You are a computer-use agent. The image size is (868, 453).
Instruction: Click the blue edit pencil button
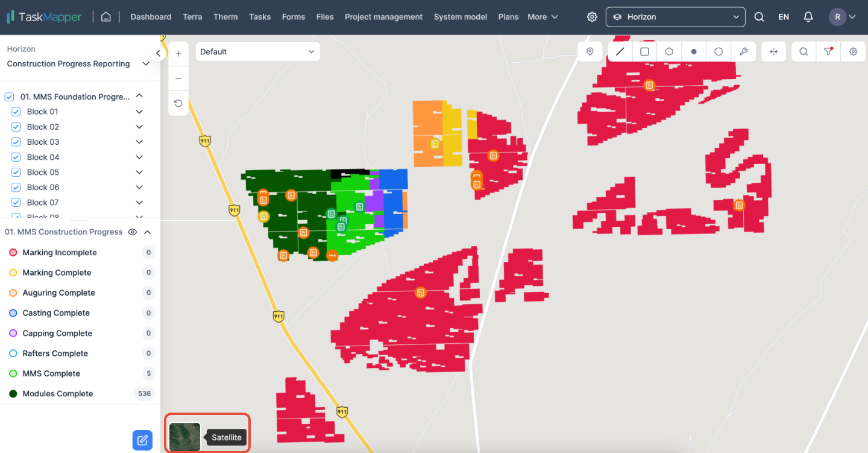[x=142, y=440]
